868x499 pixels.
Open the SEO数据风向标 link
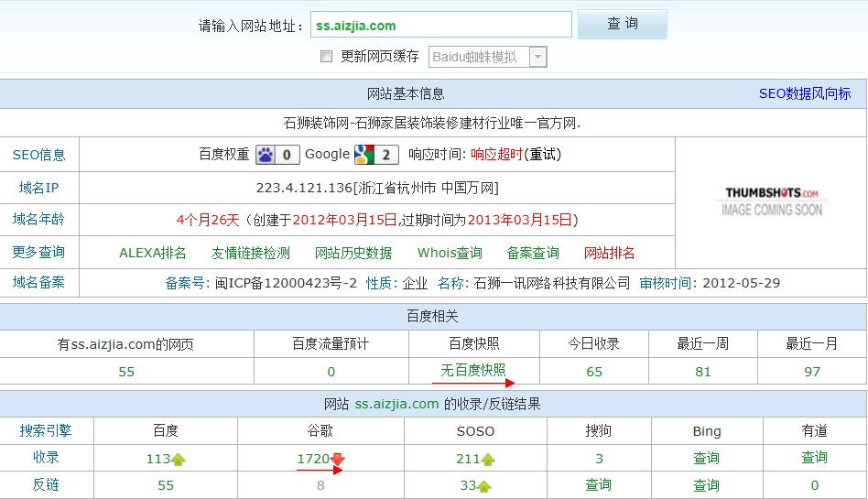(x=804, y=93)
